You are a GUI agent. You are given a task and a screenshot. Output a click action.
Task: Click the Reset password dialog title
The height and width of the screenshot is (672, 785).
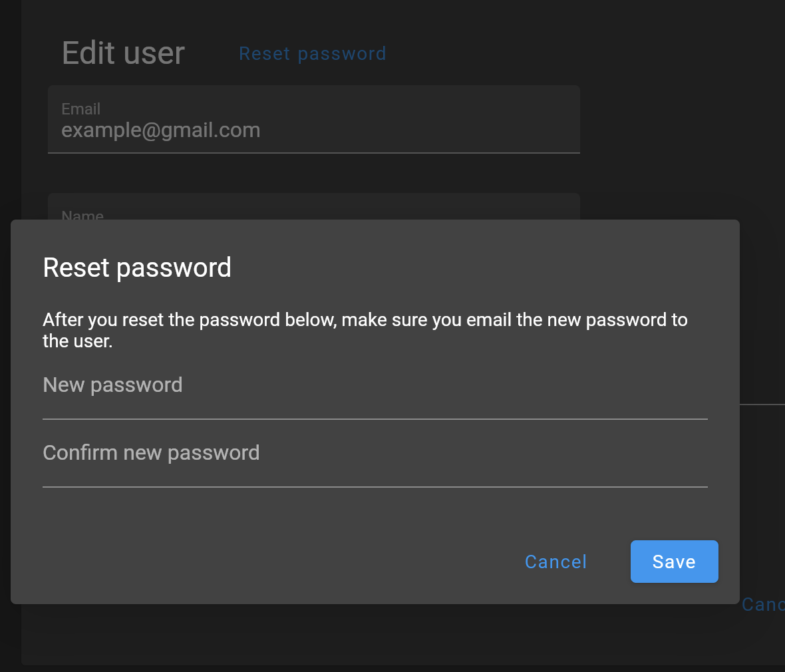pyautogui.click(x=137, y=267)
